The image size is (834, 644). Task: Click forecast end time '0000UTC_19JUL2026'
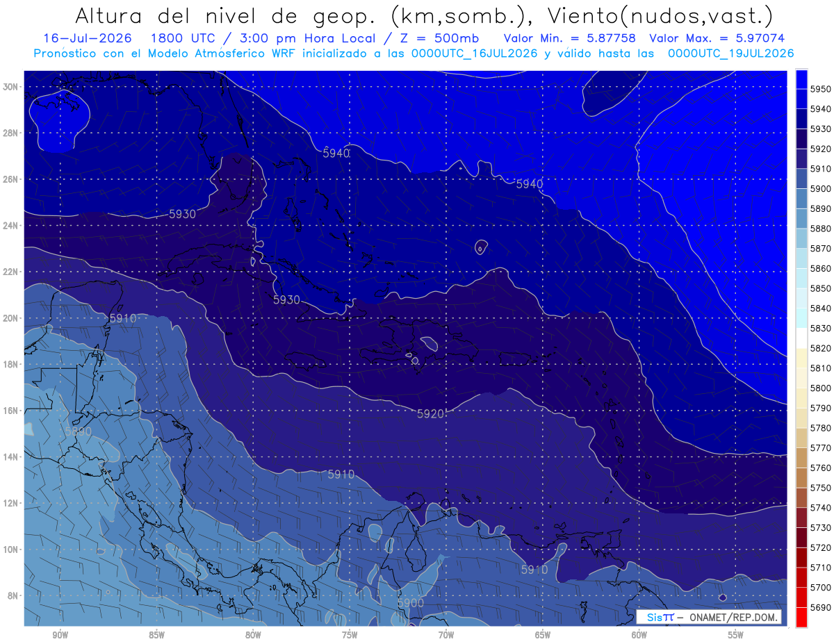pos(730,53)
